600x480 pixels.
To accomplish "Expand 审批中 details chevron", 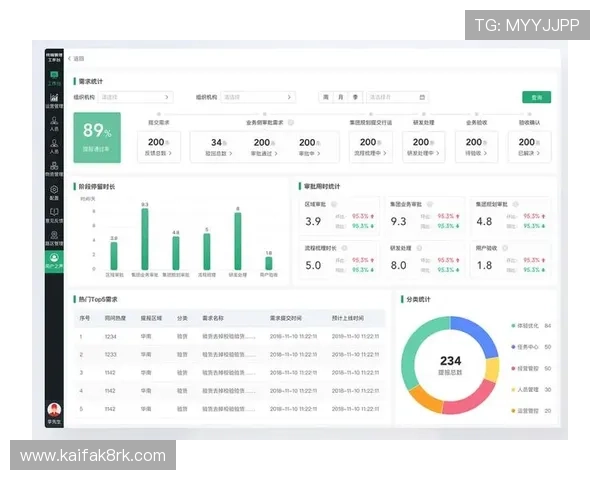I will pos(318,153).
